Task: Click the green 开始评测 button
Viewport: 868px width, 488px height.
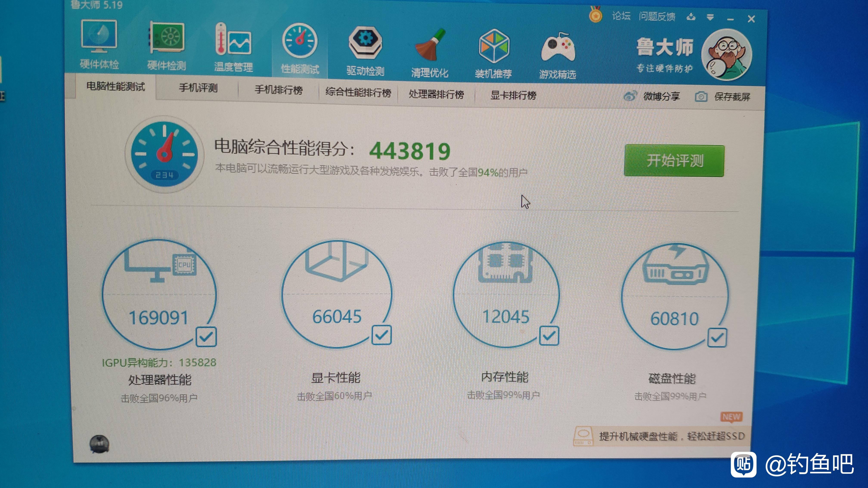Action: 674,161
